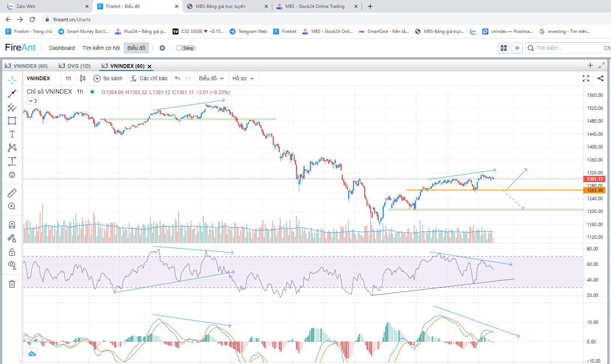This screenshot has width=611, height=364.
Task: Open the emoji icons tool
Action: click(12, 175)
